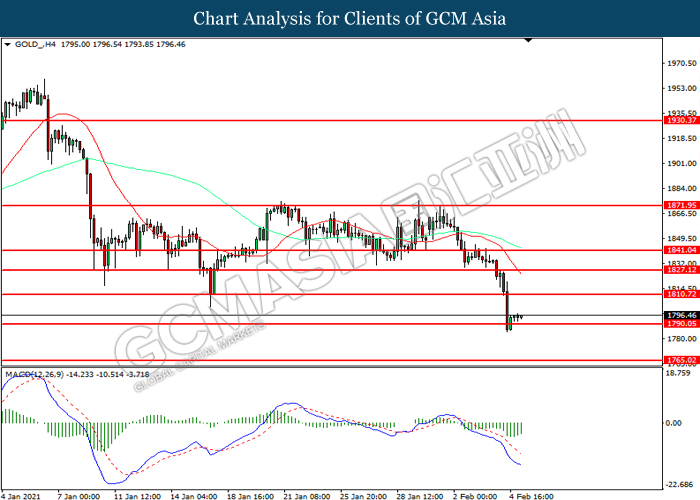
Task: Click the 0.00 MACD scale value
Action: pyautogui.click(x=674, y=423)
